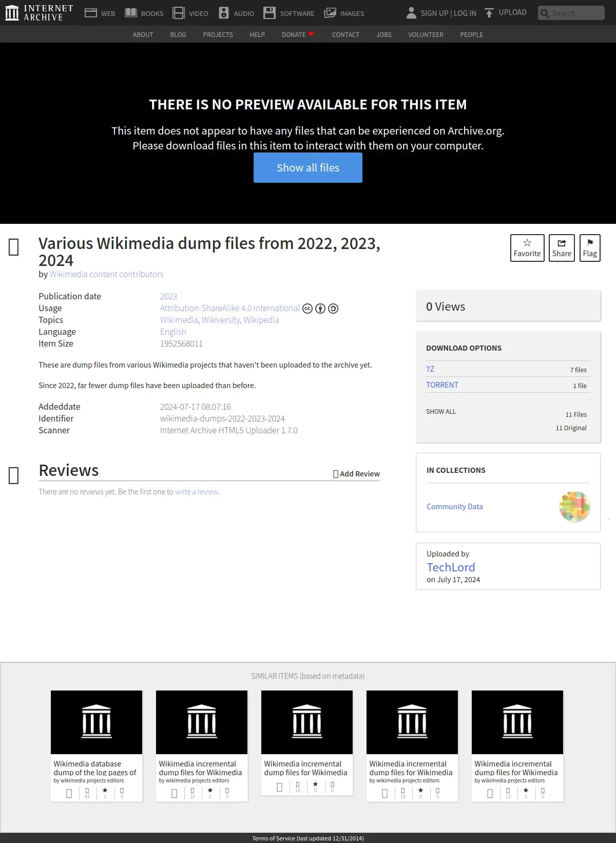Screen dimensions: 616x843
Task: Click the Upload arrow icon
Action: (489, 13)
